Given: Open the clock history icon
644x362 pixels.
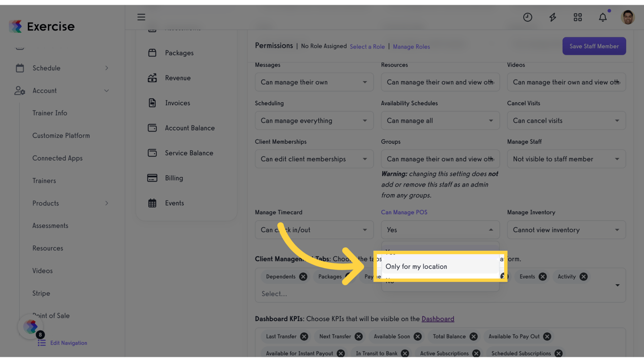Looking at the screenshot, I should 528,17.
